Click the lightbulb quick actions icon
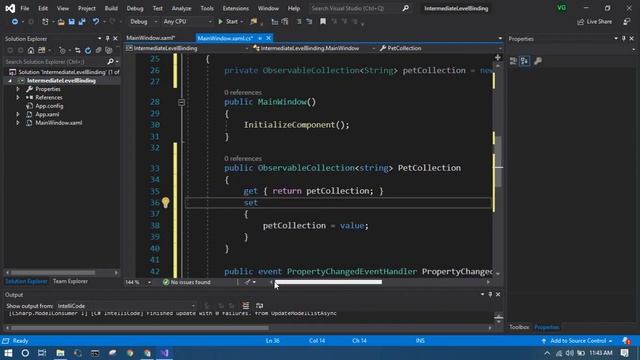640x360 pixels. click(165, 202)
